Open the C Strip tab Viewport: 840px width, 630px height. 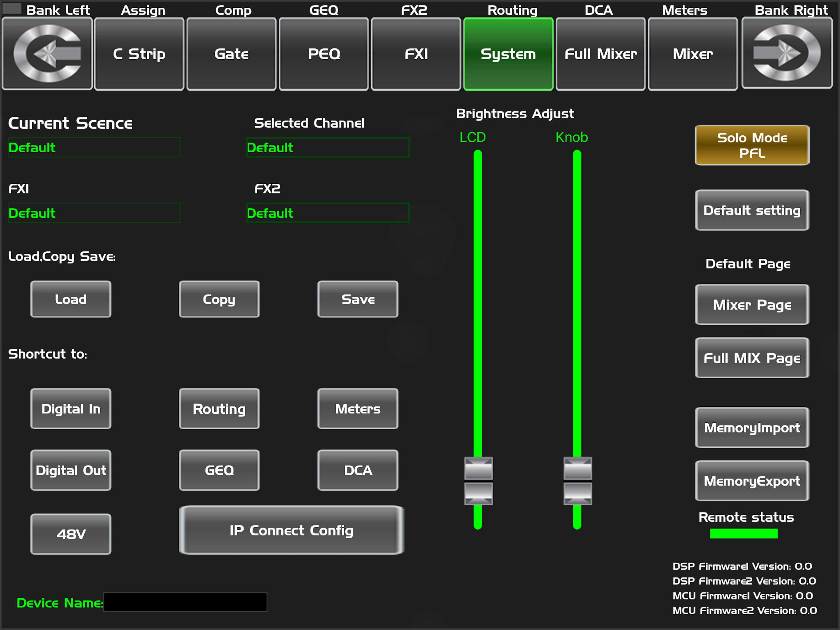click(139, 54)
